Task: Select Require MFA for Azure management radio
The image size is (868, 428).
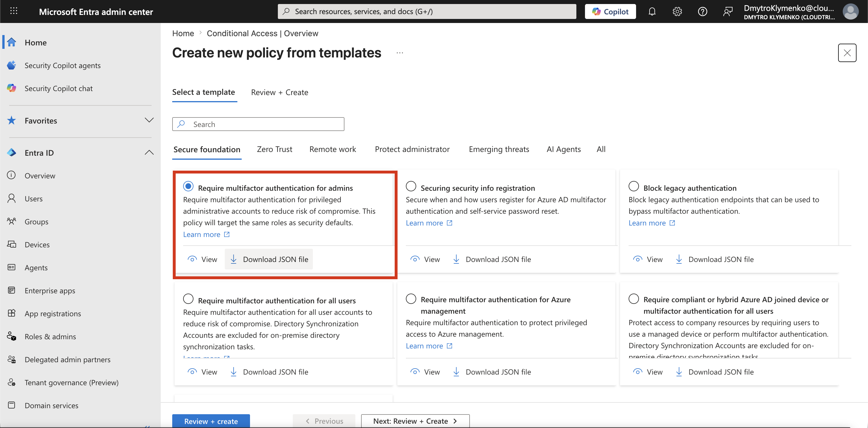Action: click(x=411, y=299)
